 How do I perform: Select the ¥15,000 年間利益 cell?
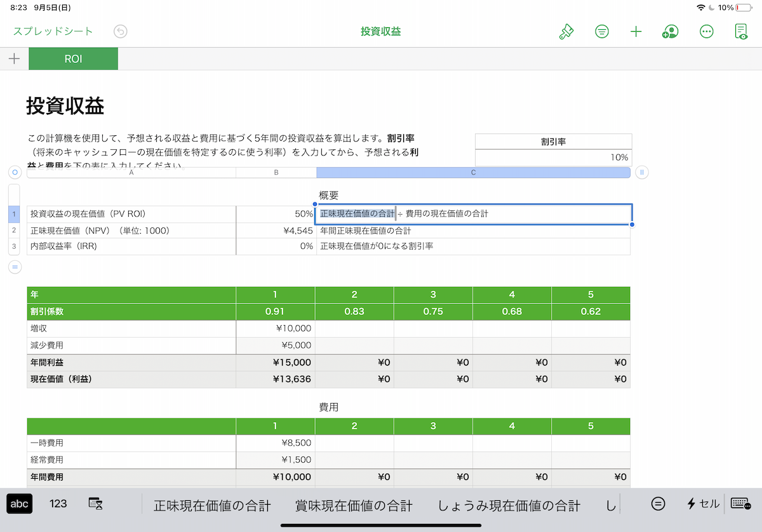pos(276,362)
